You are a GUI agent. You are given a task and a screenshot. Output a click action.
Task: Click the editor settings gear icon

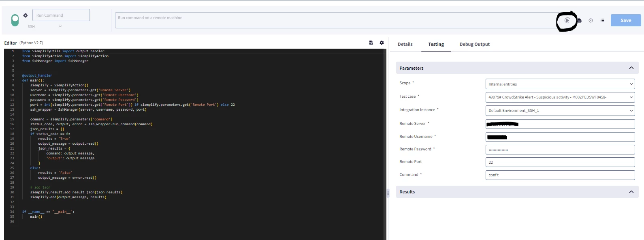pos(382,43)
